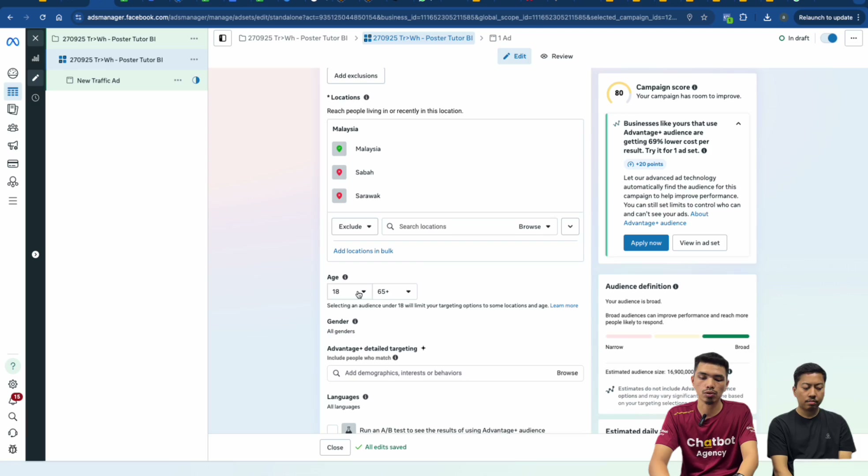Switch to the Review tab

coord(557,56)
